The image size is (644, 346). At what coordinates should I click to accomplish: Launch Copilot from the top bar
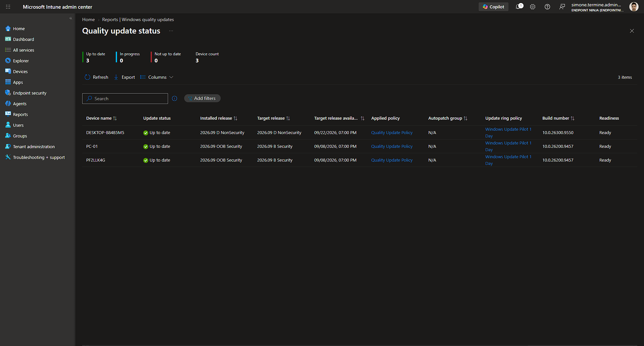493,7
